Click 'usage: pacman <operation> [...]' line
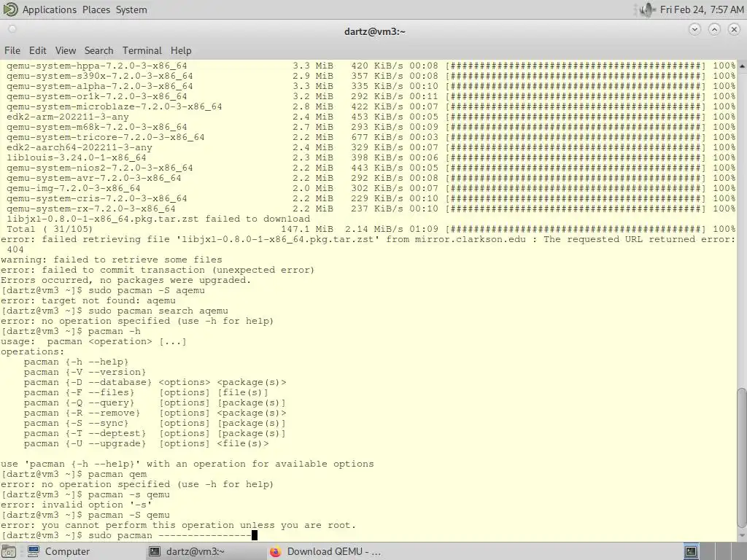 [94, 341]
